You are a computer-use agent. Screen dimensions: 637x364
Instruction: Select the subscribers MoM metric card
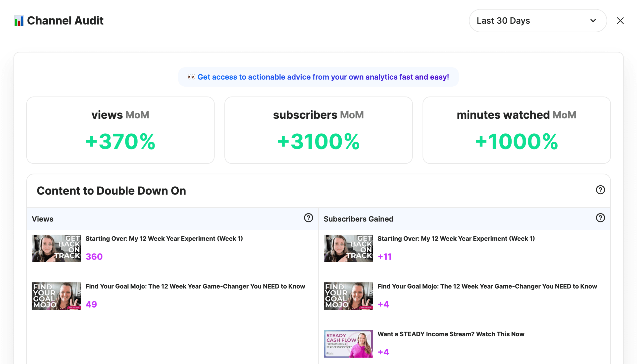click(318, 130)
